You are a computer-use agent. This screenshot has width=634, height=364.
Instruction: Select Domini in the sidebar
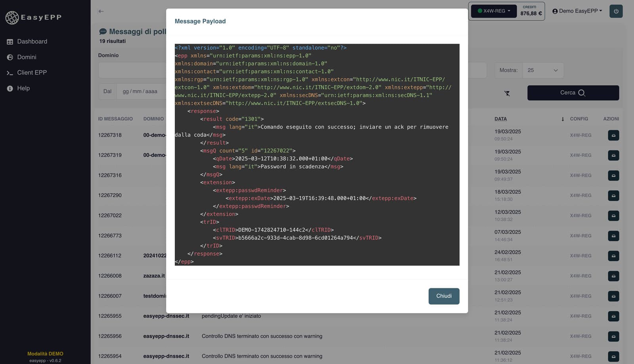(27, 57)
